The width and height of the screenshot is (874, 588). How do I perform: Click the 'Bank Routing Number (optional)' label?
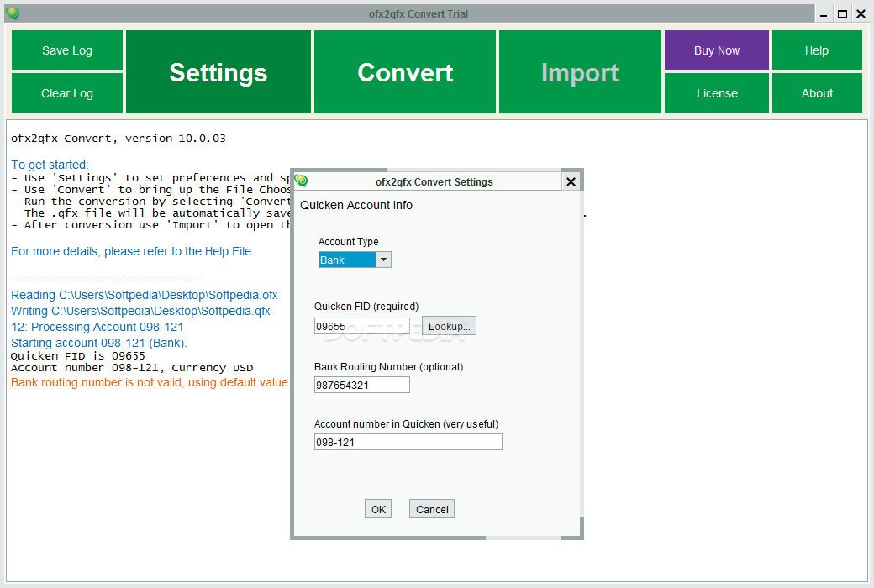click(x=388, y=367)
